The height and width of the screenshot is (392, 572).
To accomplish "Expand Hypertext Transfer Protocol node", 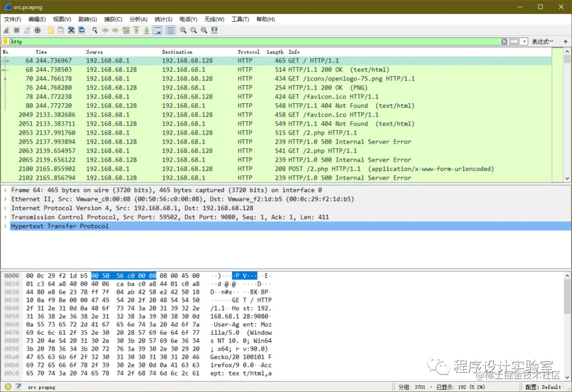I will 5,226.
